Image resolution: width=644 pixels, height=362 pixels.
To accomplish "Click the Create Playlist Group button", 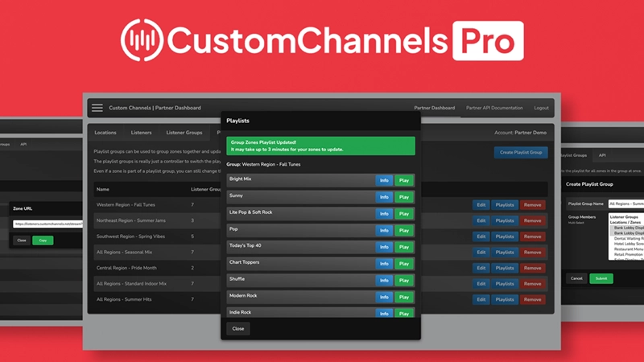I will tap(521, 152).
